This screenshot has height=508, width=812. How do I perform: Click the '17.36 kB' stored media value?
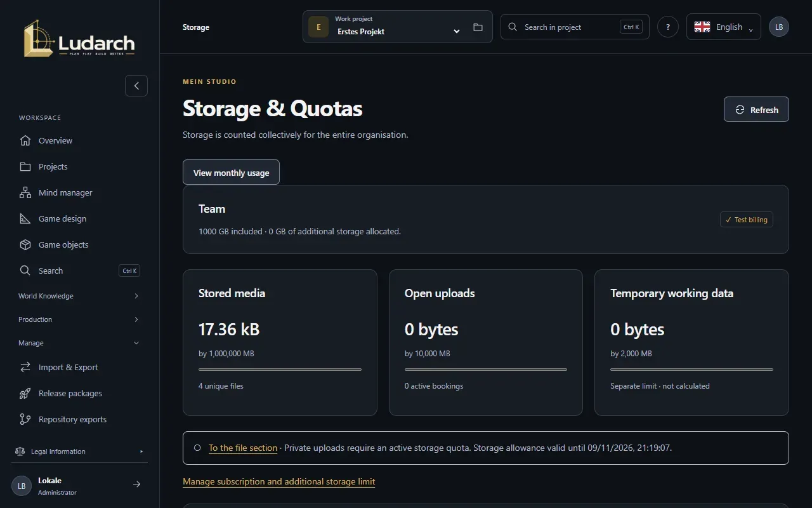pos(229,330)
